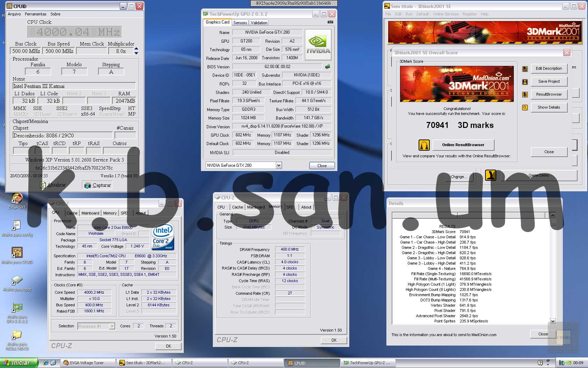Image resolution: width=588 pixels, height=368 pixels.
Task: Click the Show Details magnifier icon
Action: [x=525, y=108]
